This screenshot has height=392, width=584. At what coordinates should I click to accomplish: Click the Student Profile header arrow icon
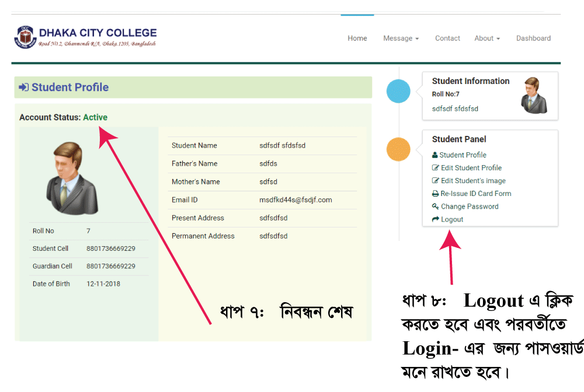tap(24, 87)
